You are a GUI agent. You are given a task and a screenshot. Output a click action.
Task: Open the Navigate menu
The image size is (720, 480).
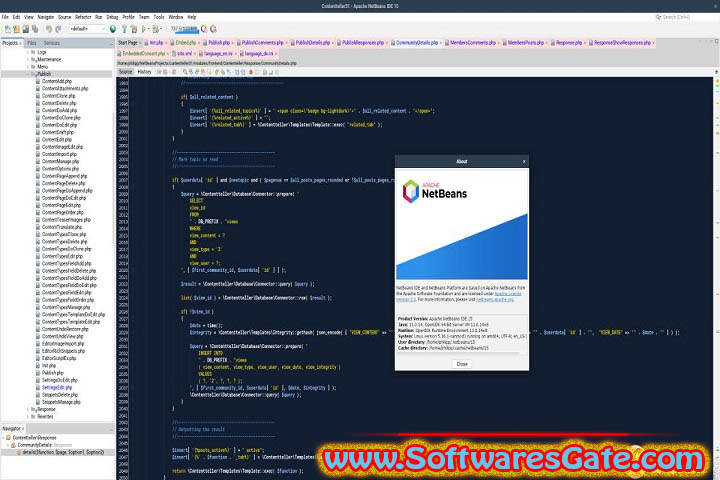(x=45, y=17)
